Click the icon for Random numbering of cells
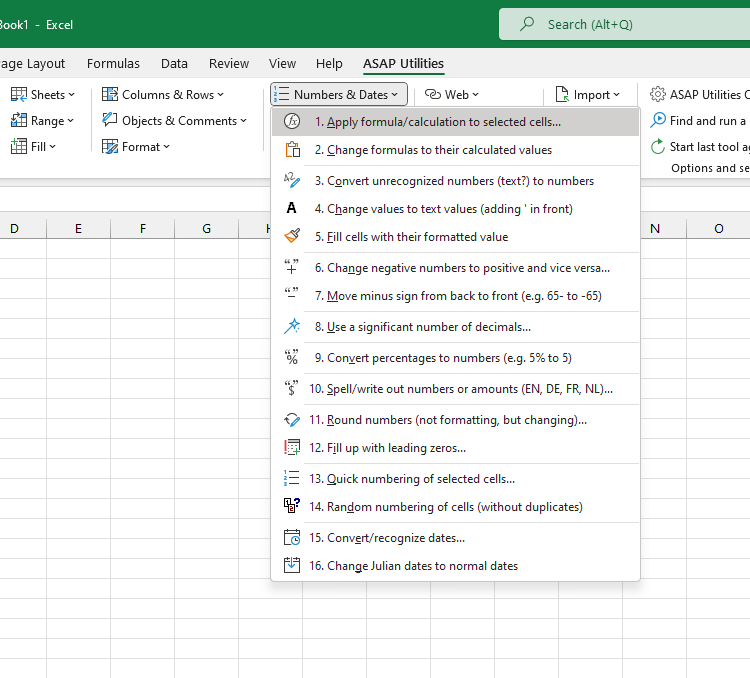This screenshot has width=750, height=678. pos(292,506)
